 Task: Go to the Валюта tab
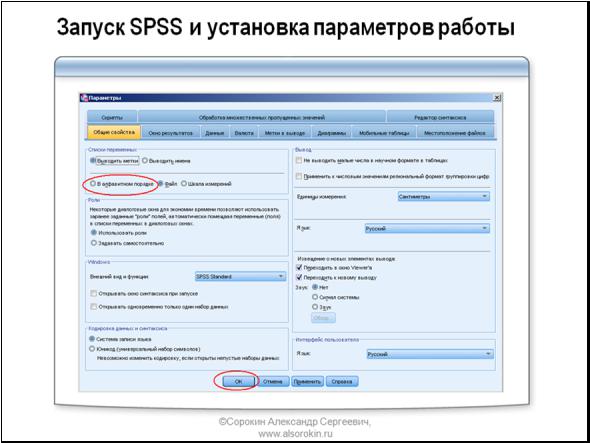(x=244, y=133)
